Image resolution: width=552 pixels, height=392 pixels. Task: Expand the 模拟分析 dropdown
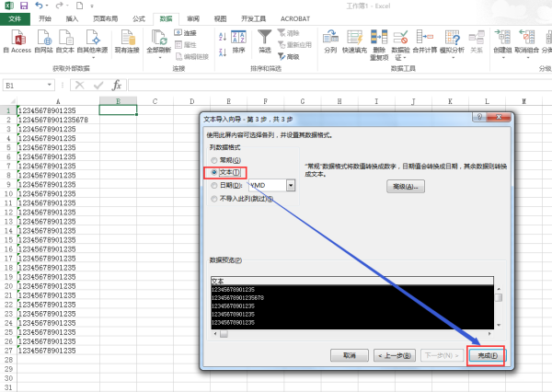(x=452, y=57)
